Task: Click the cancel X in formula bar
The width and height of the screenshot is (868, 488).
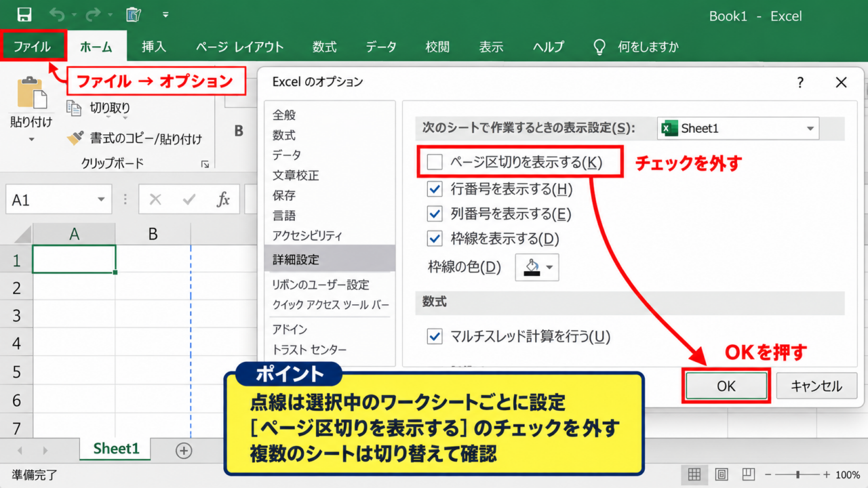Action: (155, 200)
